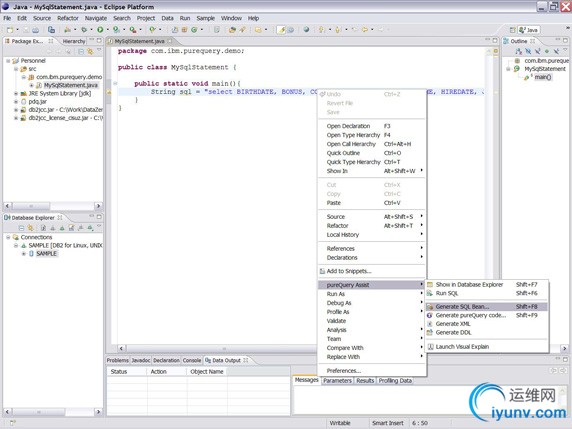Click the New Java Project toolbar icon
The width and height of the screenshot is (572, 429).
coord(175,30)
